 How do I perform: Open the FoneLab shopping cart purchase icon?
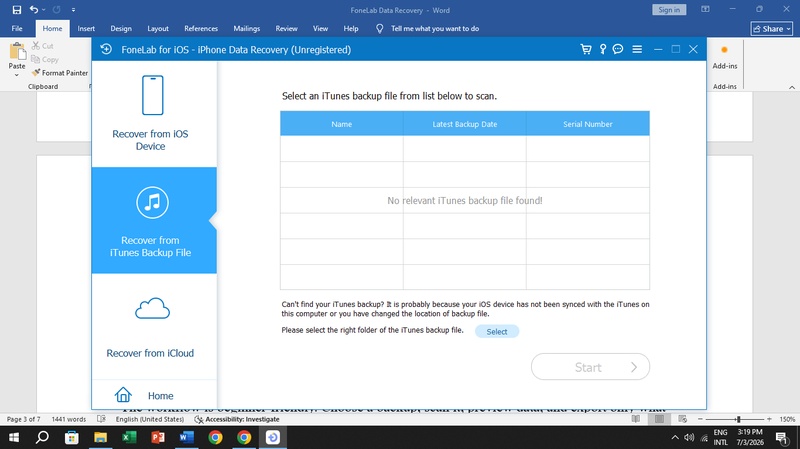click(586, 49)
